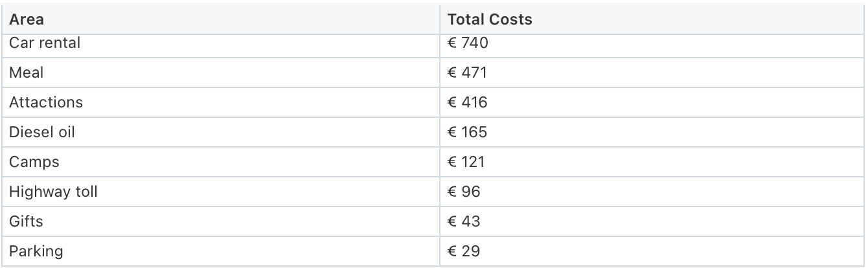Image resolution: width=868 pixels, height=268 pixels.
Task: Select the Camps cell
Action: tap(220, 162)
